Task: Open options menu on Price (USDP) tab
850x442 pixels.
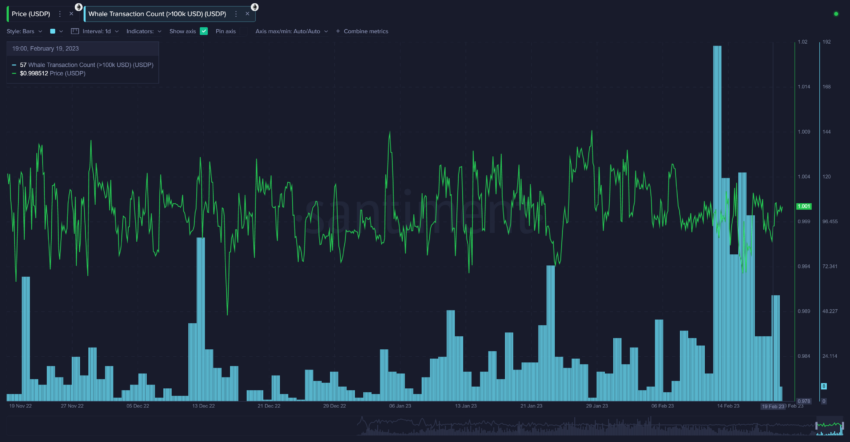Action: point(60,14)
